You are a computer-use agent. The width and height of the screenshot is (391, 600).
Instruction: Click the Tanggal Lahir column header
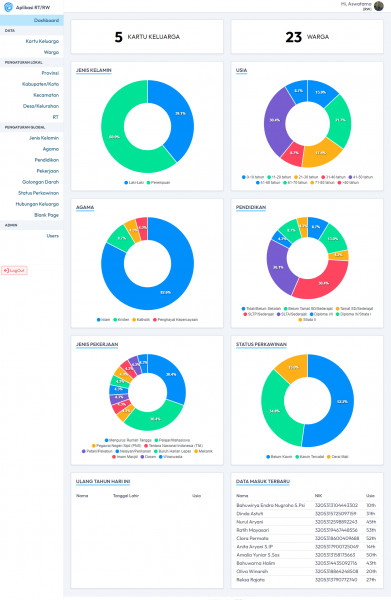point(126,496)
